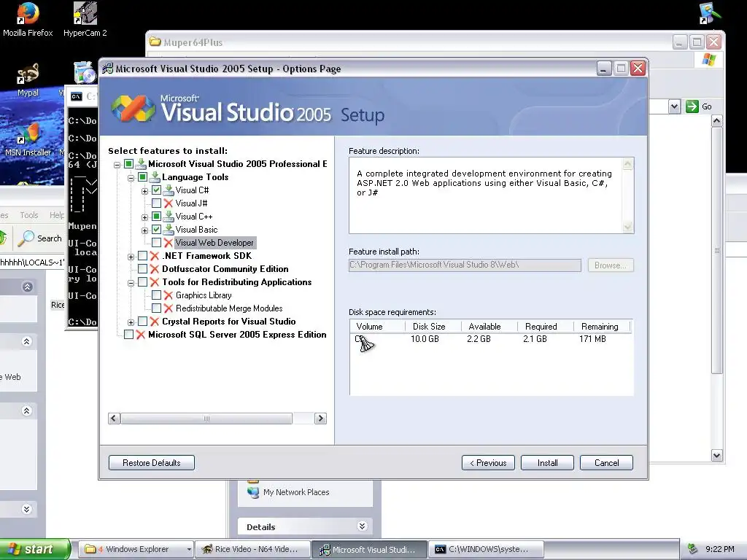This screenshot has height=560, width=747.
Task: Expand the Details panel chevron
Action: pos(362,526)
